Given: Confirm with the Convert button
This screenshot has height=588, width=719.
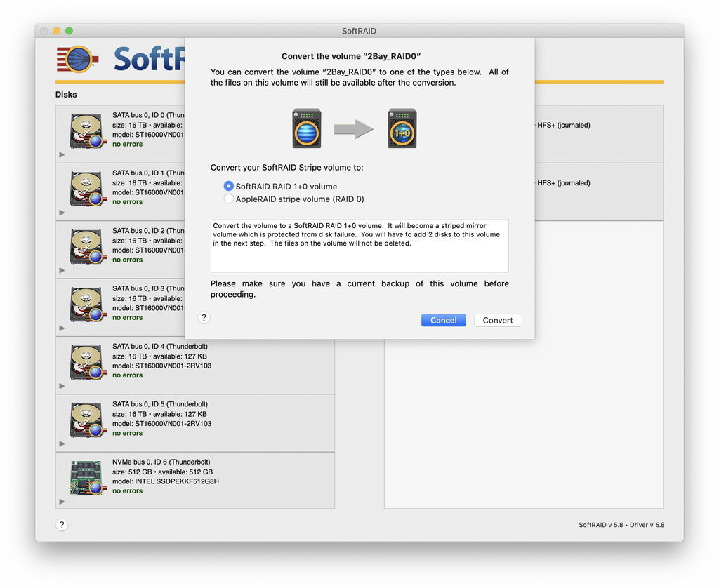Looking at the screenshot, I should coord(498,320).
